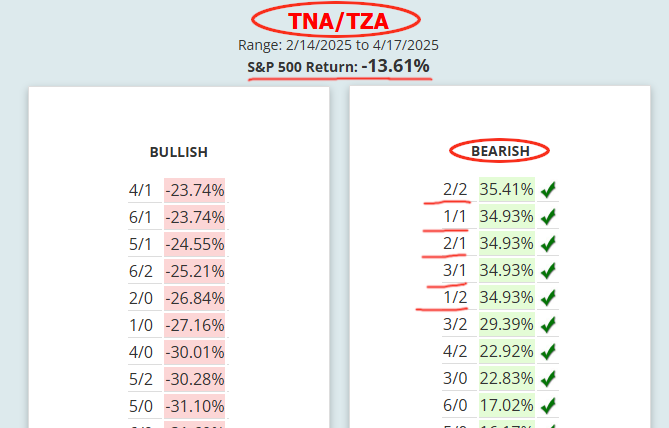Click the checkmark in the bearish 2/1 row

tap(547, 243)
